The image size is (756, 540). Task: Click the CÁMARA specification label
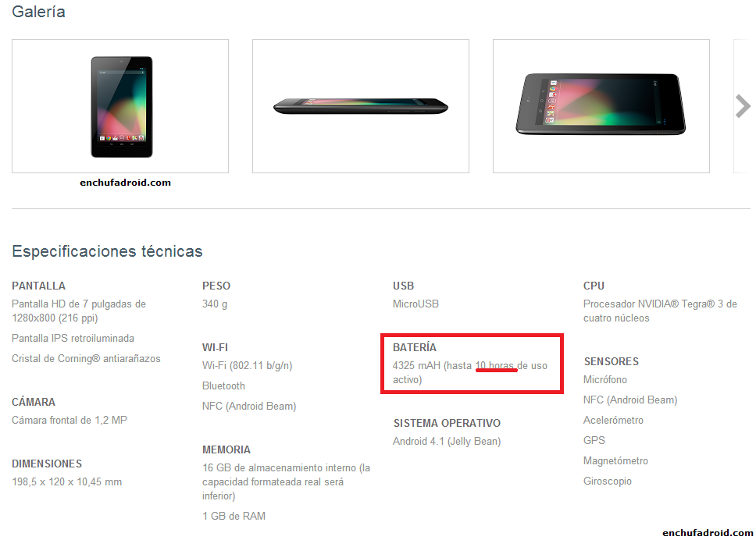(x=34, y=402)
